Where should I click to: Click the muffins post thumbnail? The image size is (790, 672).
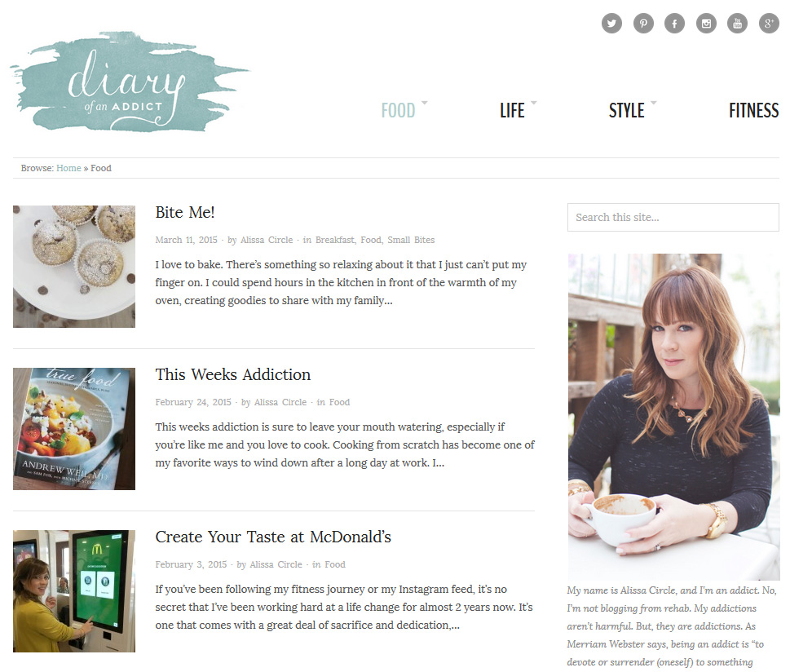(74, 266)
